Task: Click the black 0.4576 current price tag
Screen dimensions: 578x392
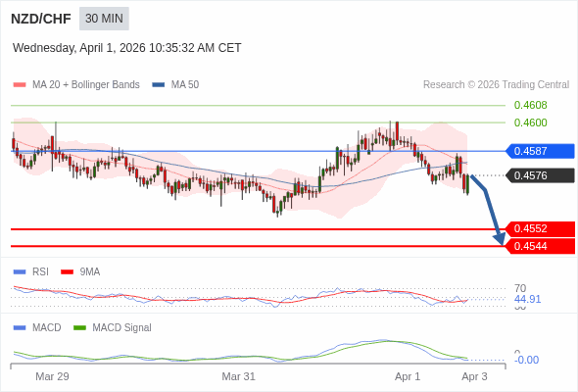Action: click(540, 175)
